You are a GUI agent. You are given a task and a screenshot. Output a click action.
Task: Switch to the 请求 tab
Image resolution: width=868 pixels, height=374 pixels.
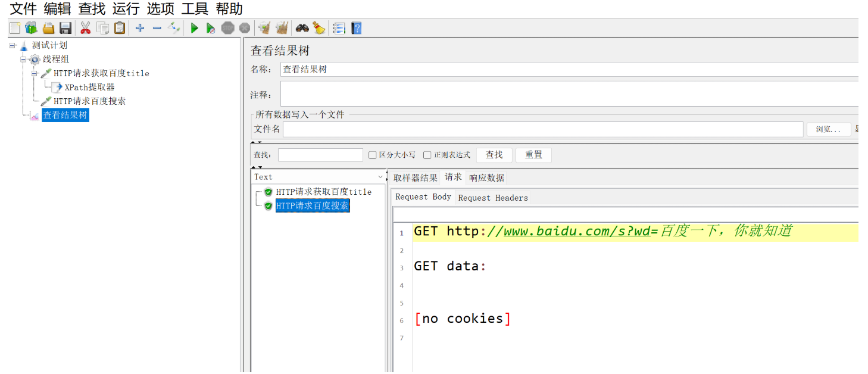click(453, 177)
